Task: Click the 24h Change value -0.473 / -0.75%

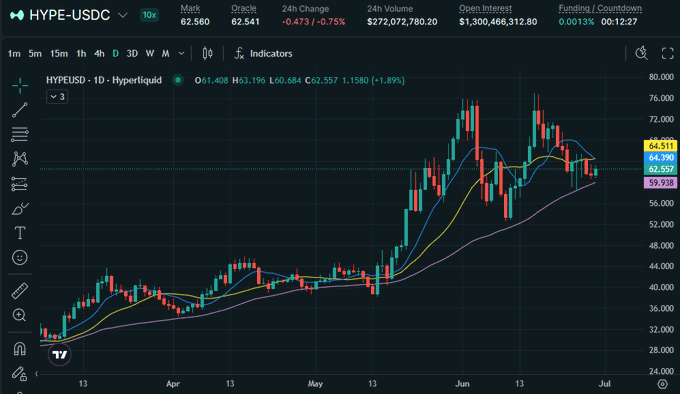Action: pos(314,22)
